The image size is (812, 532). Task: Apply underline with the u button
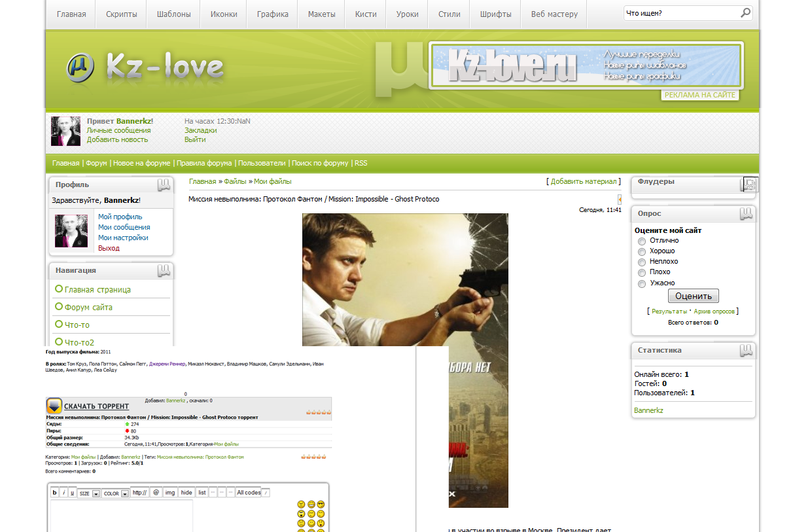pos(72,493)
